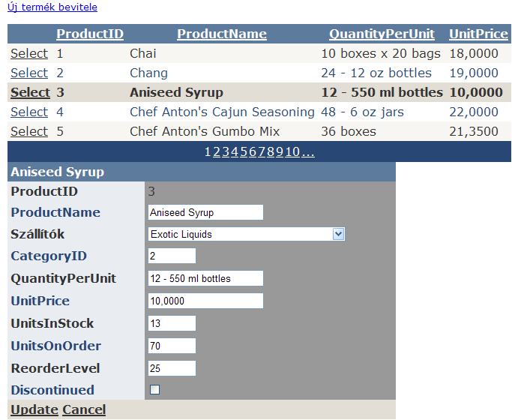This screenshot has width=512, height=420.
Task: Click 'Chef Anton's Gumbo Mix' name cell
Action: [x=205, y=131]
